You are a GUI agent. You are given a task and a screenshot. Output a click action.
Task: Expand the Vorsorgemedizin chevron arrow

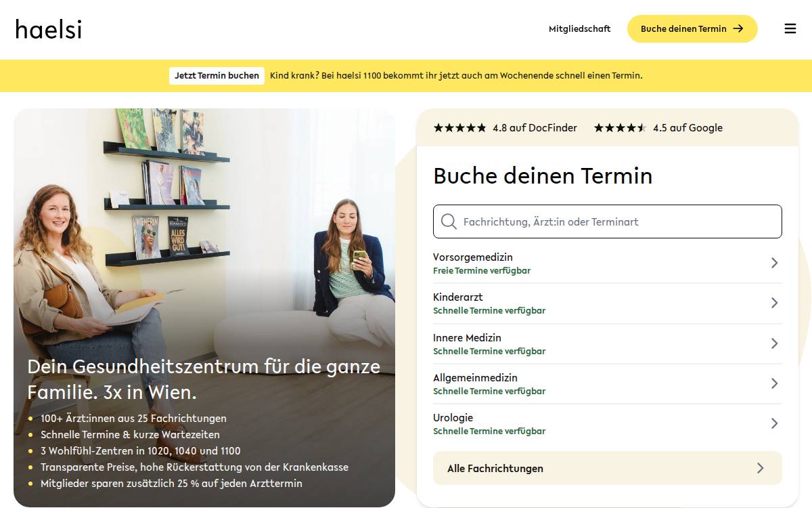click(775, 263)
